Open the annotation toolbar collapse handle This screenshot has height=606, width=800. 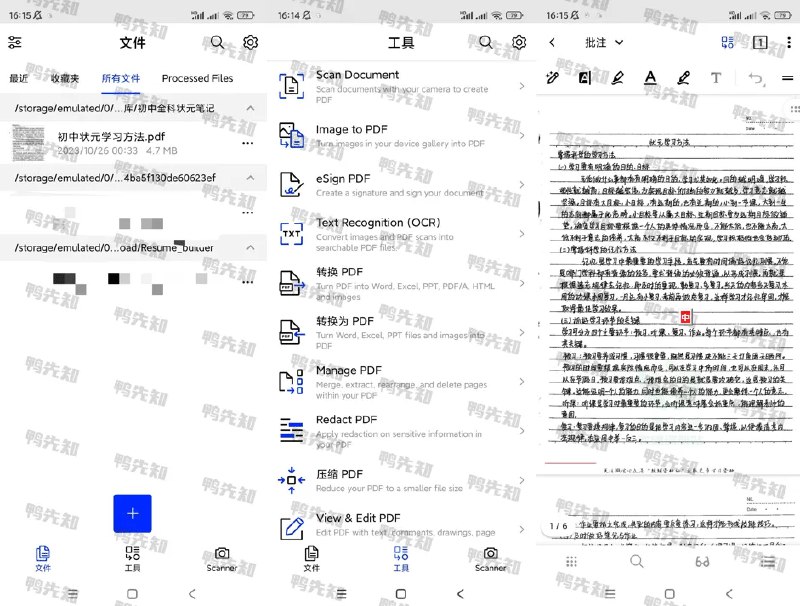[788, 78]
